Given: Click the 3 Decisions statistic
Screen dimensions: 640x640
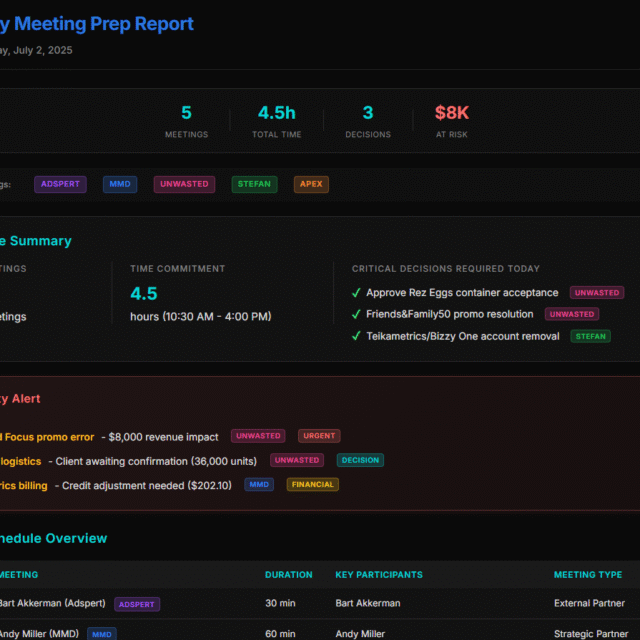Looking at the screenshot, I should [x=368, y=120].
